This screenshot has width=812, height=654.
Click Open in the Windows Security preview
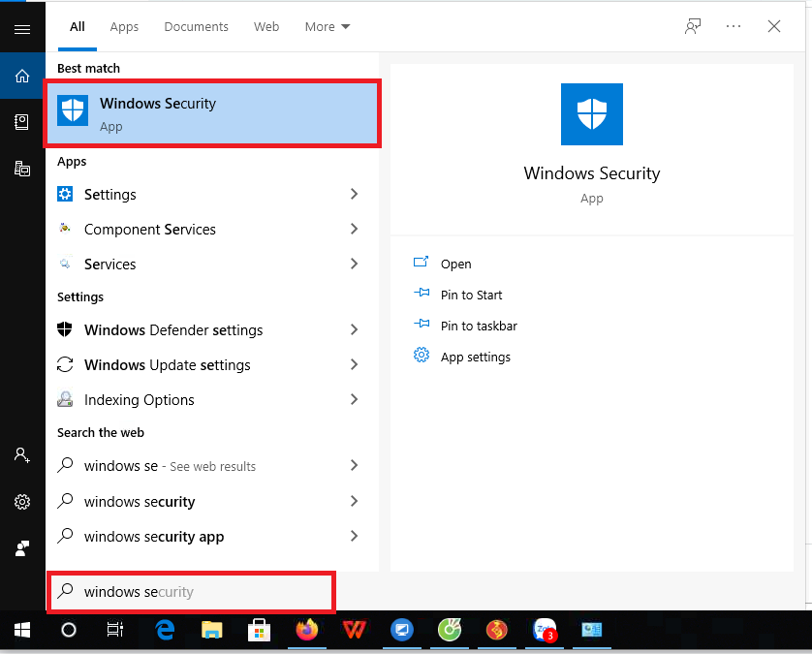[455, 264]
